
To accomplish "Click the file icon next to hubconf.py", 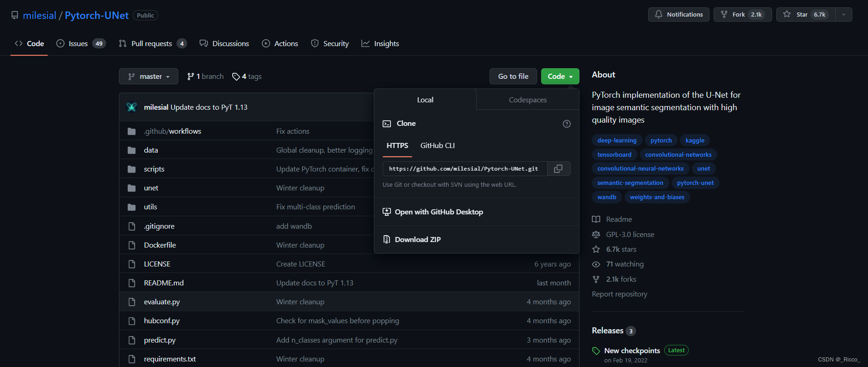I will click(132, 321).
